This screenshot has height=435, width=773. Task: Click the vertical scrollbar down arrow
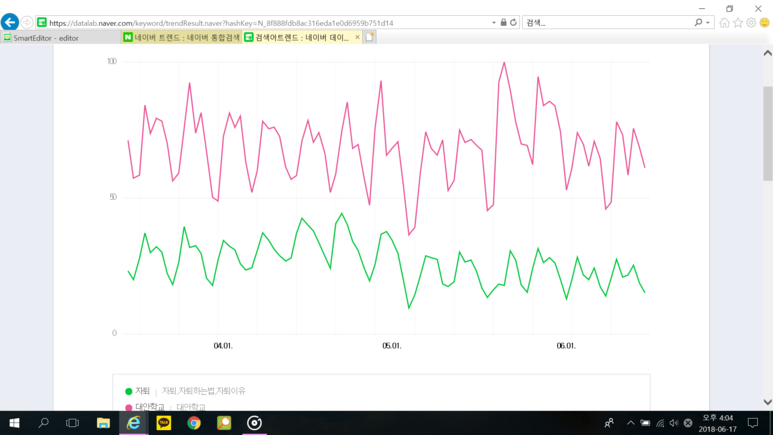768,402
